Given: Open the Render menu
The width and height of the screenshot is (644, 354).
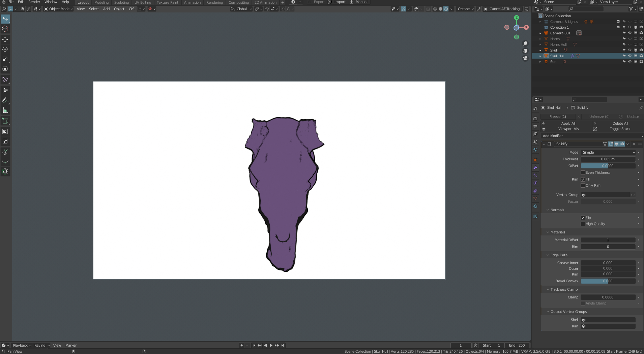Looking at the screenshot, I should click(34, 2).
